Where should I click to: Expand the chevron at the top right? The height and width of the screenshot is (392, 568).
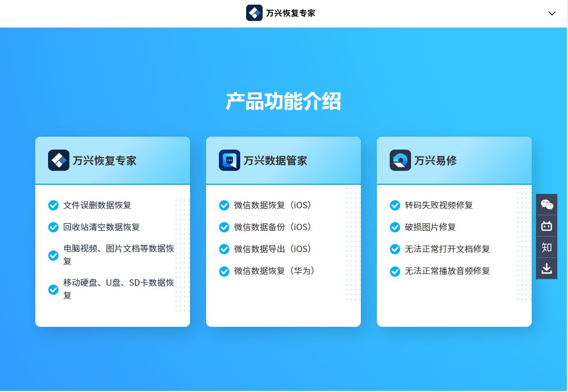coord(552,14)
